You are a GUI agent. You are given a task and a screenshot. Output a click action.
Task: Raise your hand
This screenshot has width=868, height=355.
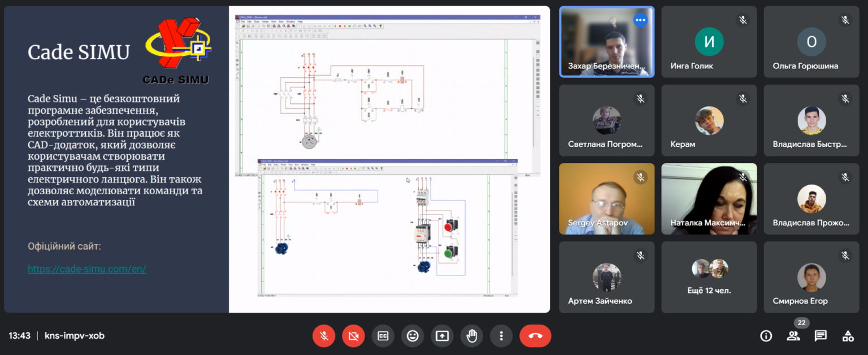[x=471, y=336]
